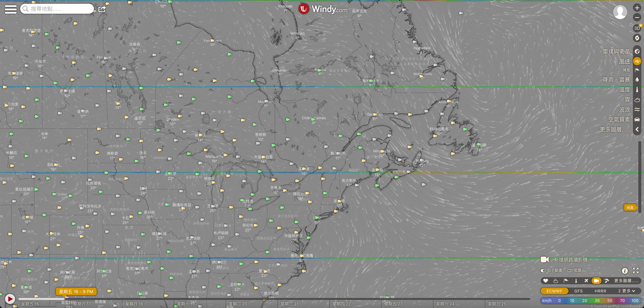Open favorites heart icon

(x=546, y=281)
